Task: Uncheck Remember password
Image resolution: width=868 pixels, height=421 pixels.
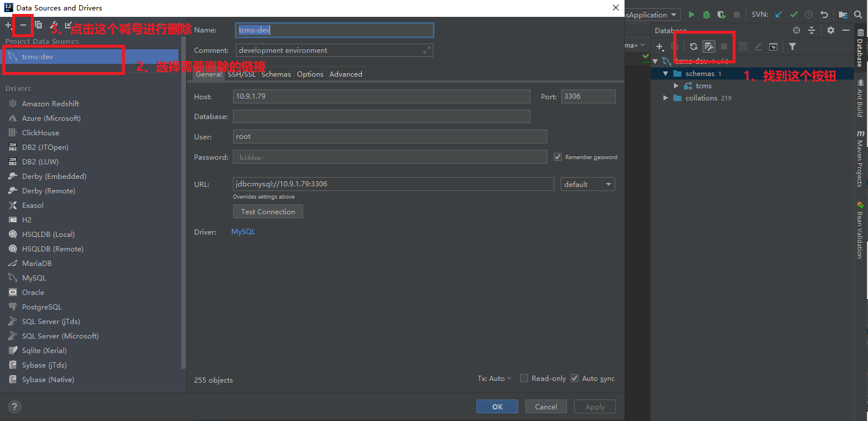Action: tap(557, 157)
